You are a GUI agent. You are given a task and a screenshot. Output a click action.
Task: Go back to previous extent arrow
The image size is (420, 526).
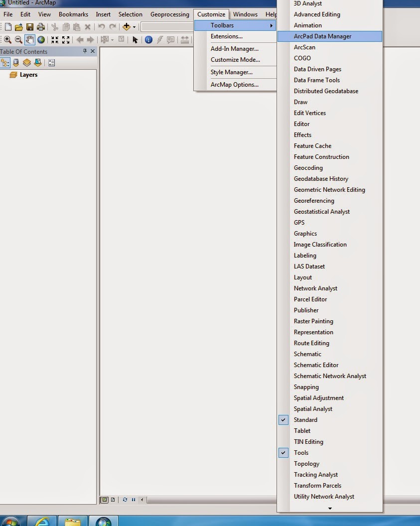(80, 40)
